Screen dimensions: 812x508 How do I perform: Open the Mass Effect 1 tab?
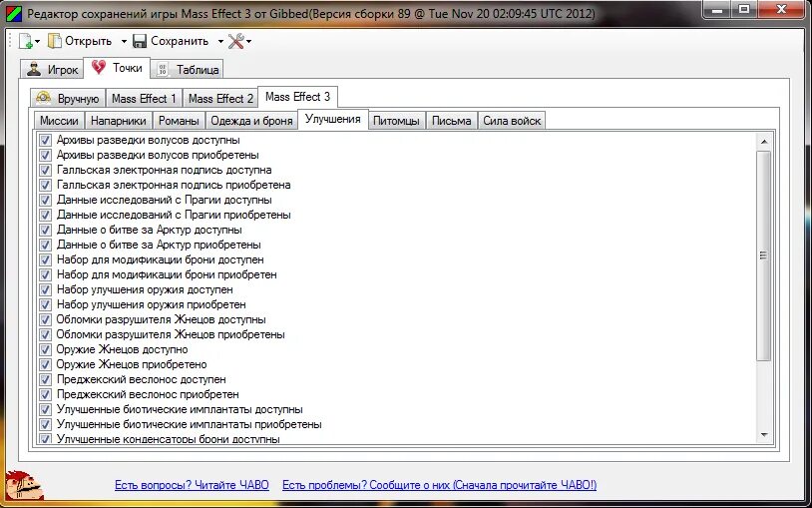click(144, 99)
